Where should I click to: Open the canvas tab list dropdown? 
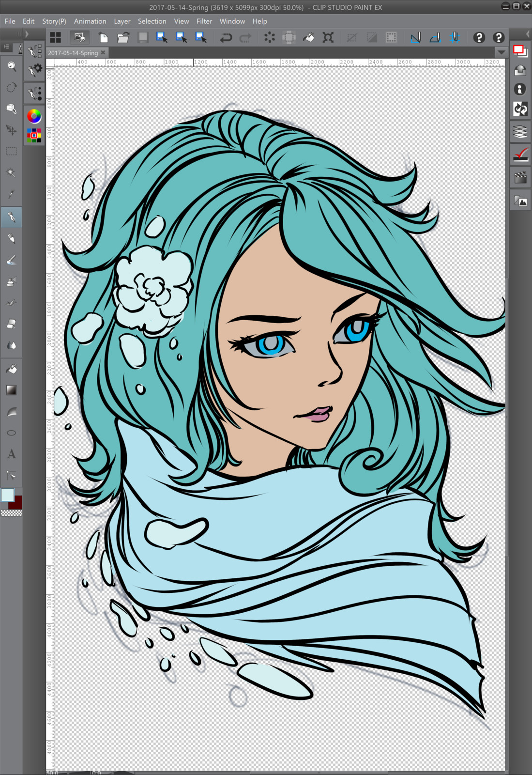(x=501, y=52)
